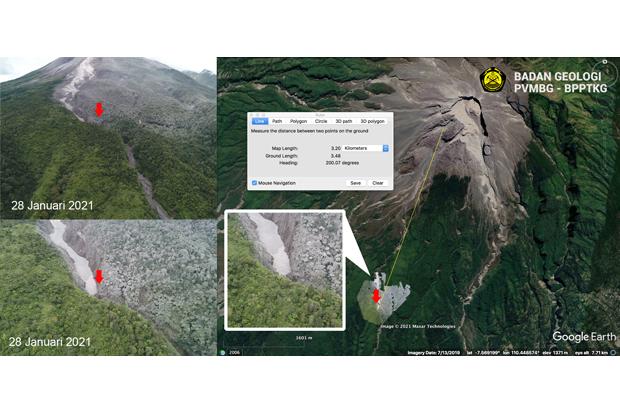
Task: Click the red arrow on the satellite map
Action: [377, 296]
